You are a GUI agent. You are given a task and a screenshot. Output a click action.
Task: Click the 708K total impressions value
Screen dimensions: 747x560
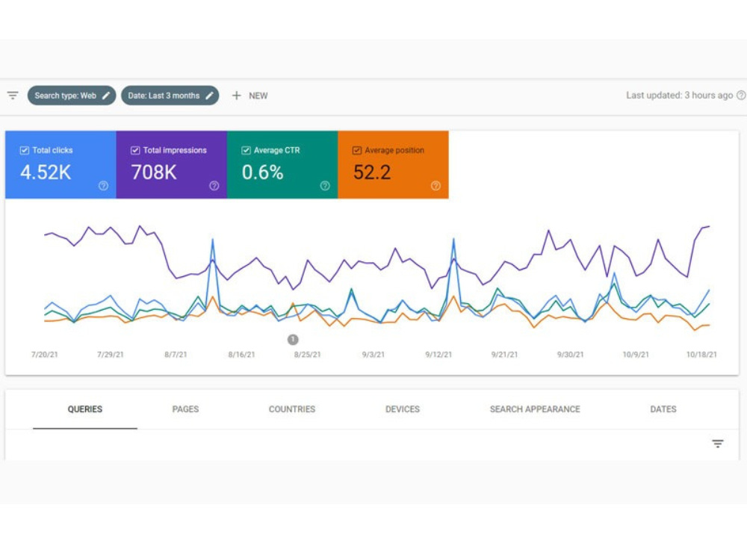click(x=154, y=172)
